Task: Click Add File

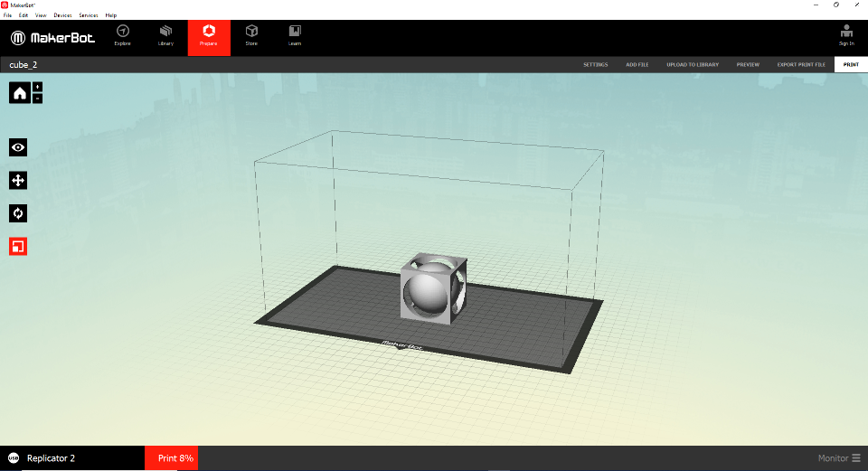Action: [x=637, y=65]
